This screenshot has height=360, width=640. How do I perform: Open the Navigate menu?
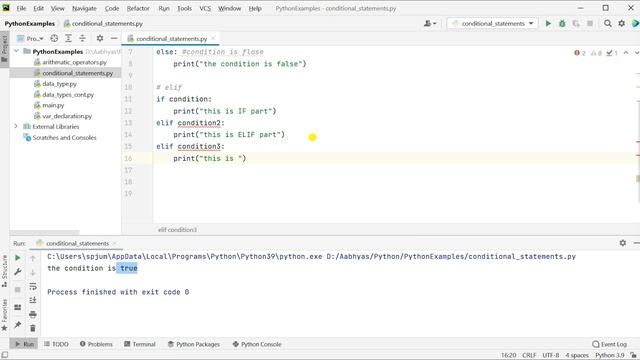[84, 8]
